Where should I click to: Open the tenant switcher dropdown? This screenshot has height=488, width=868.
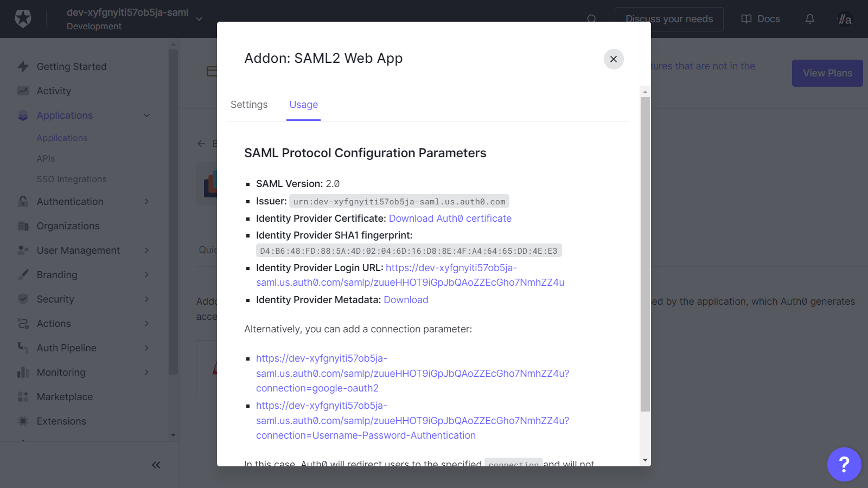[199, 19]
